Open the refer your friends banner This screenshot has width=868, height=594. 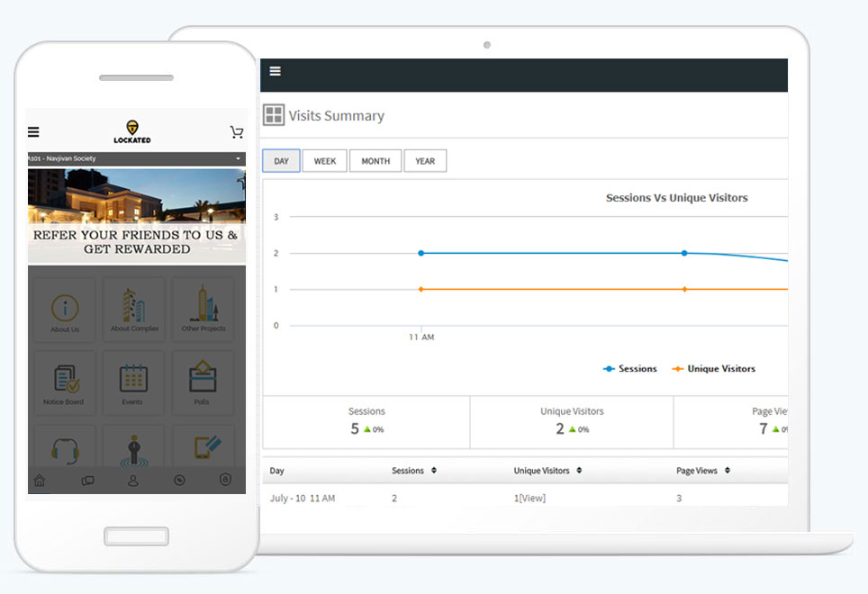pos(137,216)
